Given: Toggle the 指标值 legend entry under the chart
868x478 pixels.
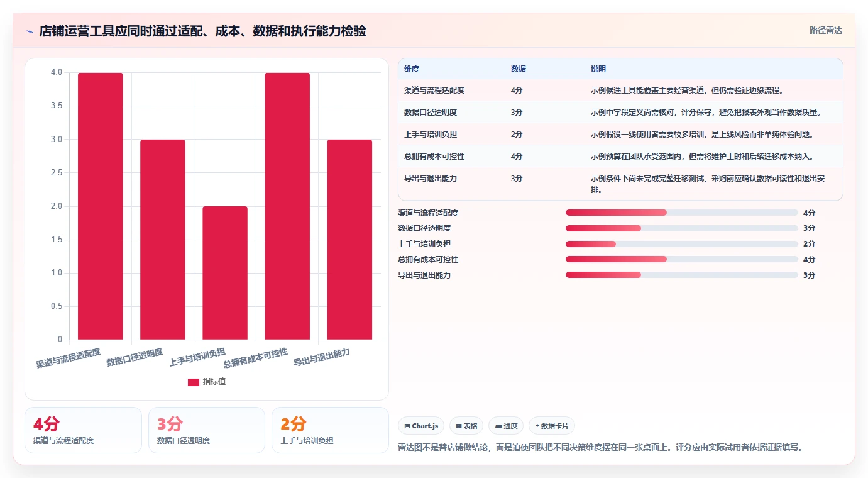Looking at the screenshot, I should click(x=207, y=382).
